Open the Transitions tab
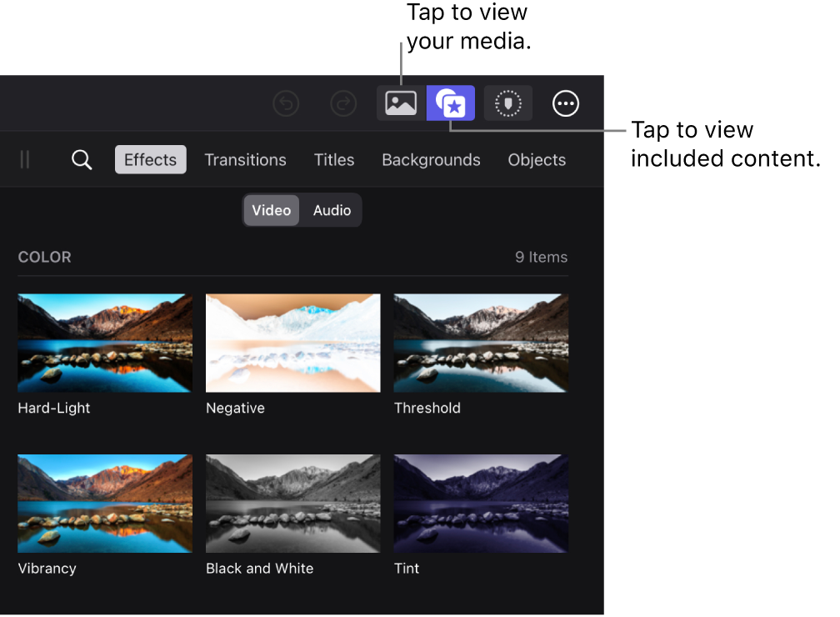The width and height of the screenshot is (840, 617). [x=245, y=160]
